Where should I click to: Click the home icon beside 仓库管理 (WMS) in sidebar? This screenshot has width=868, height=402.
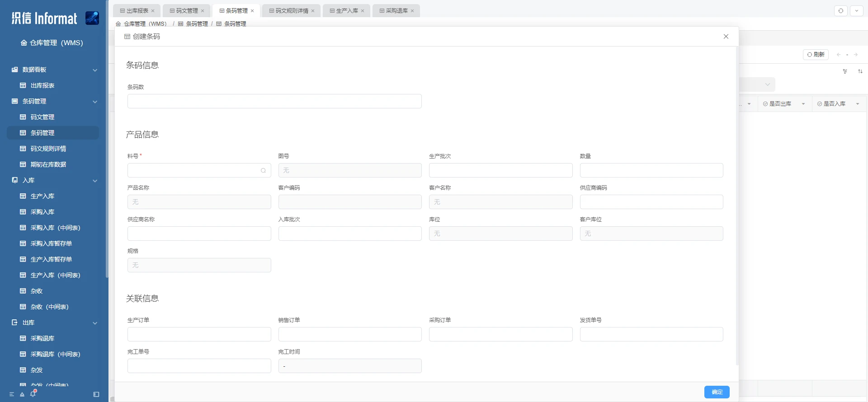24,43
